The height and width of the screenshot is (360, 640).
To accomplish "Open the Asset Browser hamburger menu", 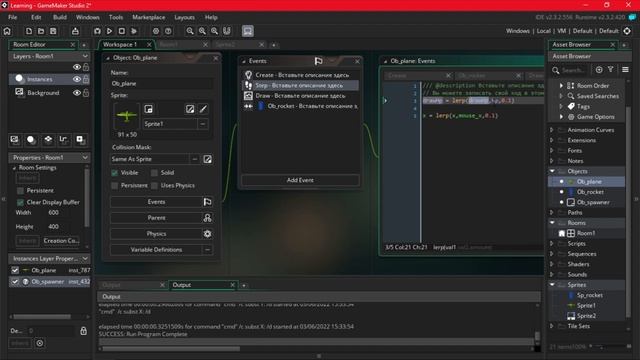I will [x=625, y=70].
